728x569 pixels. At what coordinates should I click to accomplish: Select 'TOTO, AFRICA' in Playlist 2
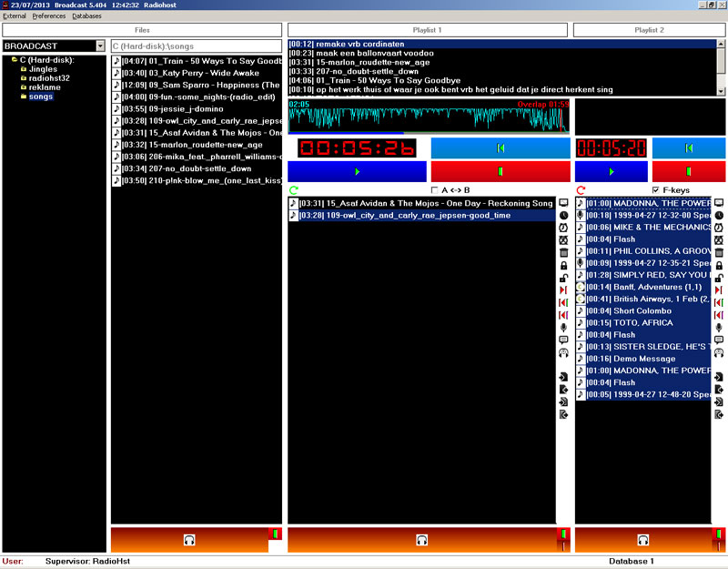click(x=643, y=323)
